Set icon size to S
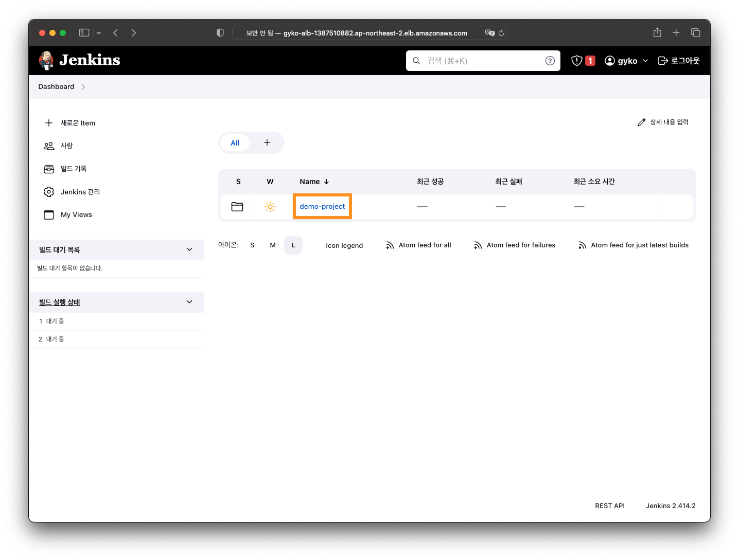This screenshot has width=739, height=560. [x=252, y=245]
